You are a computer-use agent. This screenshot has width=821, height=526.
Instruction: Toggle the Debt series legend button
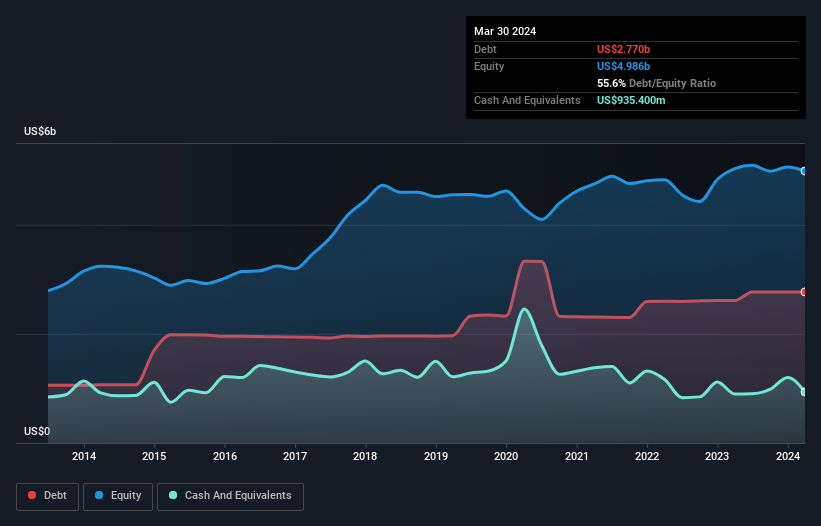pos(48,496)
